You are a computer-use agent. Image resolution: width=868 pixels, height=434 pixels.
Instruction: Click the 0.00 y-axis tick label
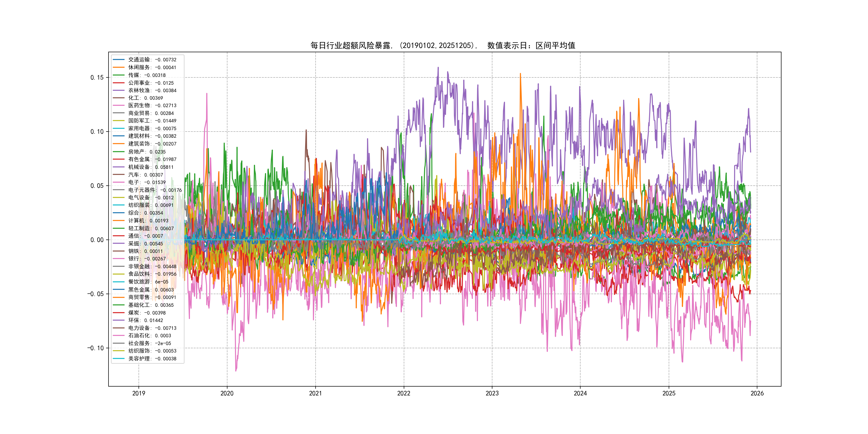click(x=97, y=240)
